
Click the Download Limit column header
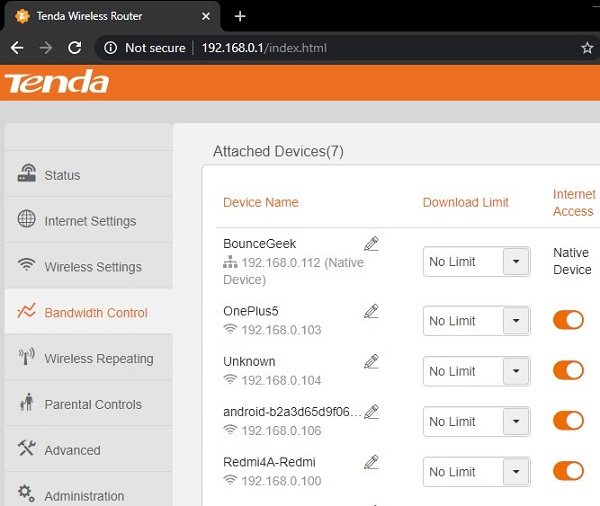pos(466,202)
